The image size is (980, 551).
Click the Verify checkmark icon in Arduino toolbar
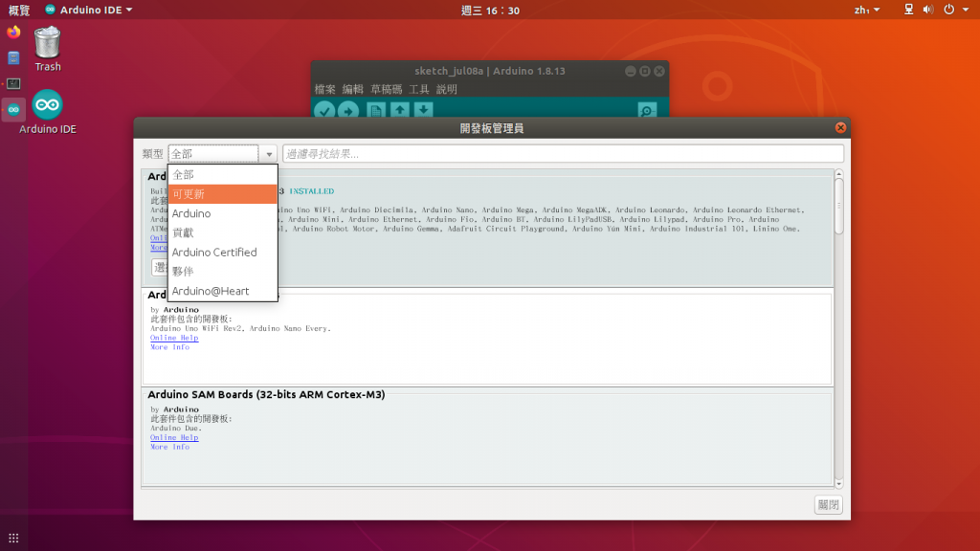(x=324, y=111)
